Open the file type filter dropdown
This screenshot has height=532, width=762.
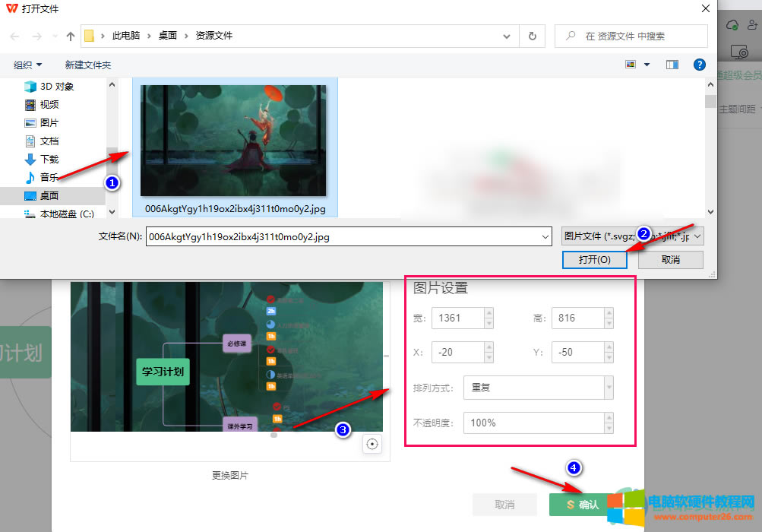632,236
